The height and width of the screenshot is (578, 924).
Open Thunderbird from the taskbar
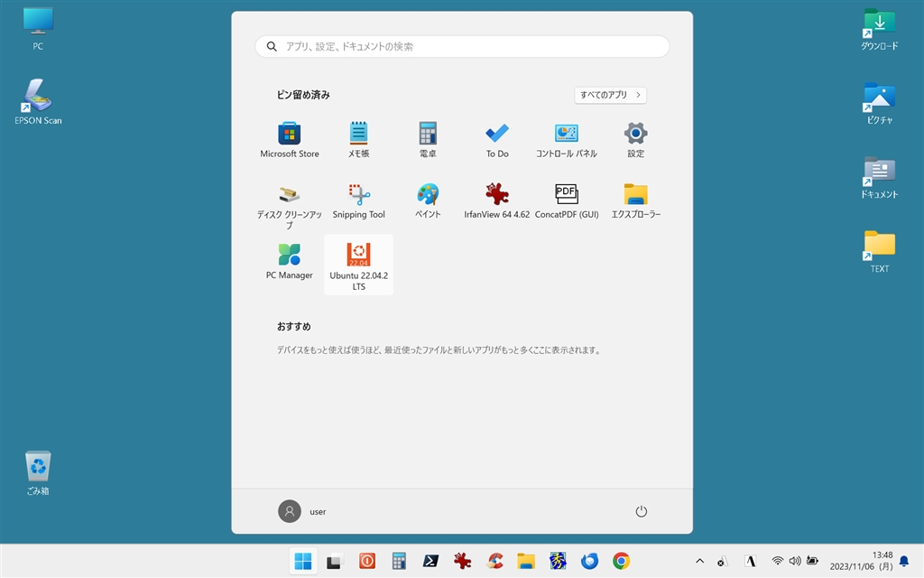tap(589, 561)
